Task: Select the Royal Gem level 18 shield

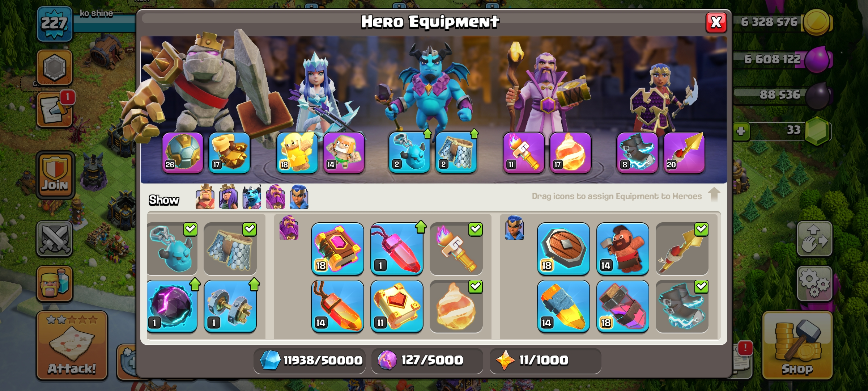Action: click(x=563, y=249)
